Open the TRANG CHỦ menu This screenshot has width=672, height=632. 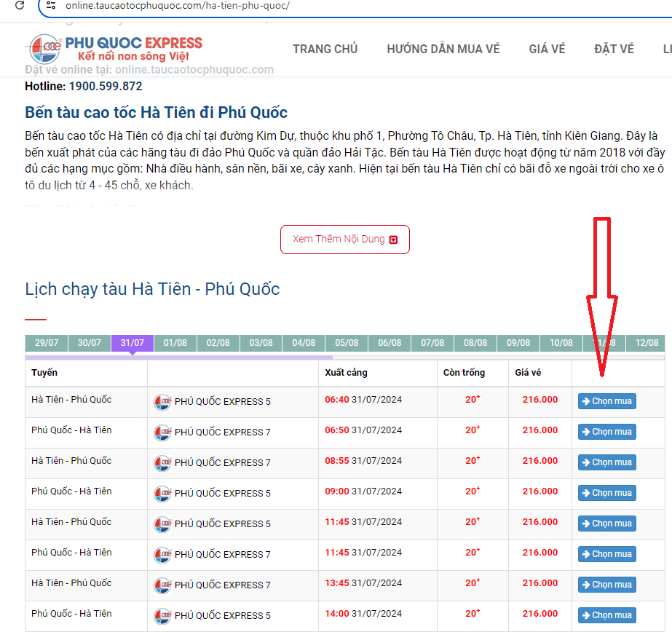point(325,49)
